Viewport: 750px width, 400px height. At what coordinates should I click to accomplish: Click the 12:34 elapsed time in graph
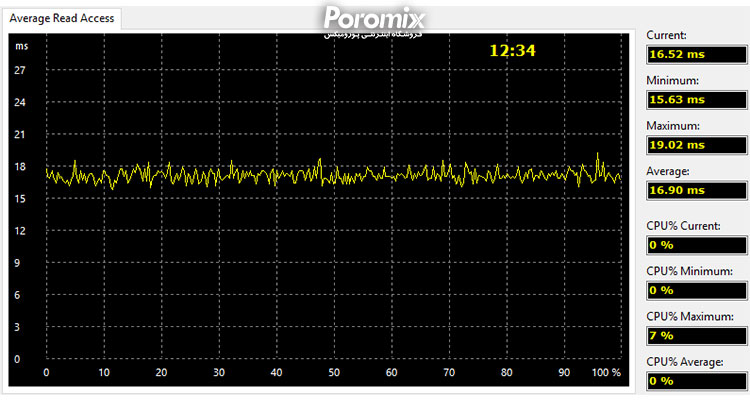click(x=512, y=50)
